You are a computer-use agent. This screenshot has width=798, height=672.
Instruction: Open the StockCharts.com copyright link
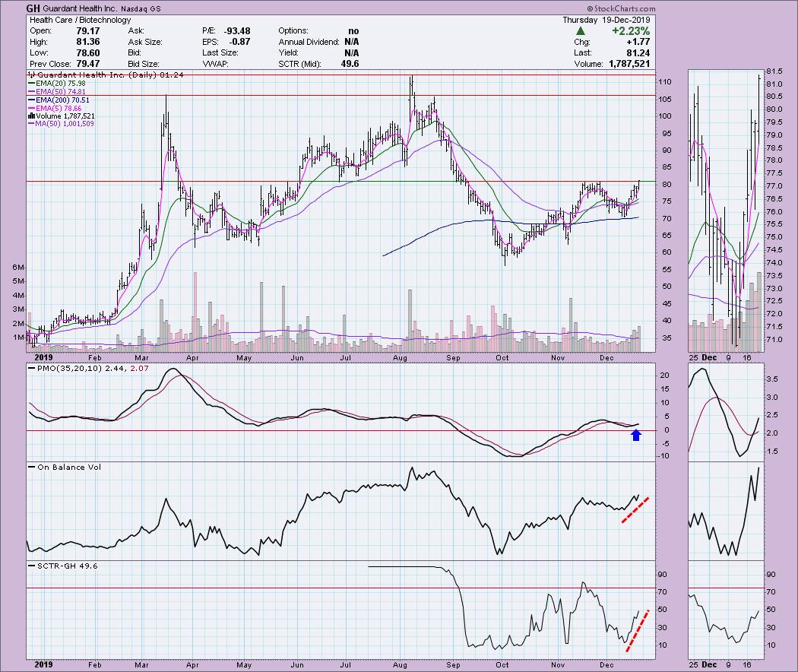621,8
